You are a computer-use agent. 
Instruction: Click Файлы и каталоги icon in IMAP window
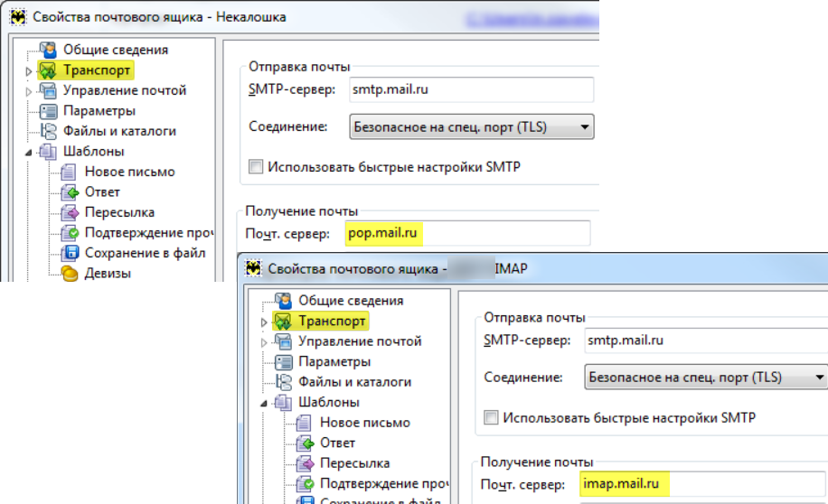tap(284, 382)
